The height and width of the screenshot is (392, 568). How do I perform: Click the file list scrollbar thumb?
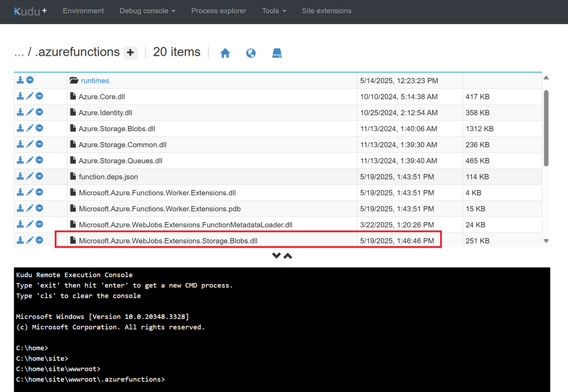(x=546, y=128)
